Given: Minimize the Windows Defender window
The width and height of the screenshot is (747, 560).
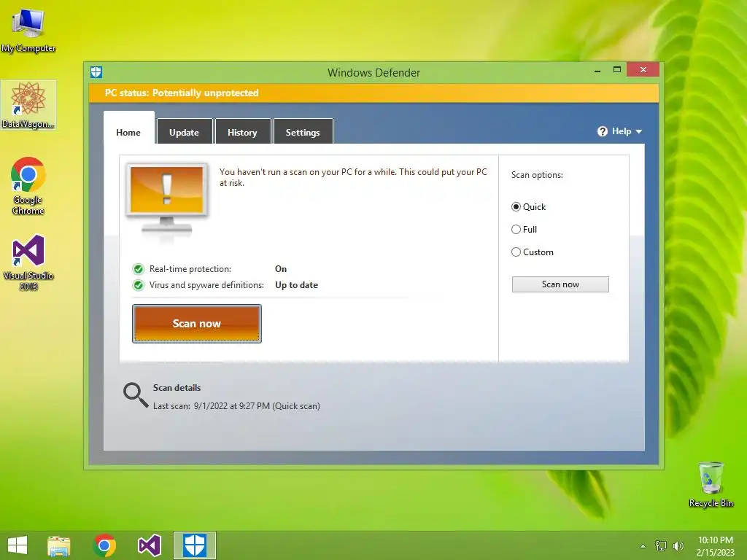Looking at the screenshot, I should pyautogui.click(x=597, y=70).
